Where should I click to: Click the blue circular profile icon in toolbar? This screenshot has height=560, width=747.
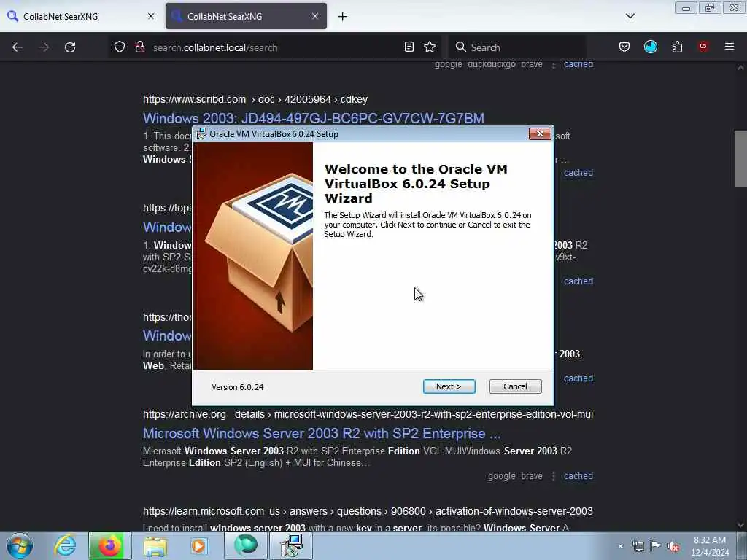[x=650, y=47]
